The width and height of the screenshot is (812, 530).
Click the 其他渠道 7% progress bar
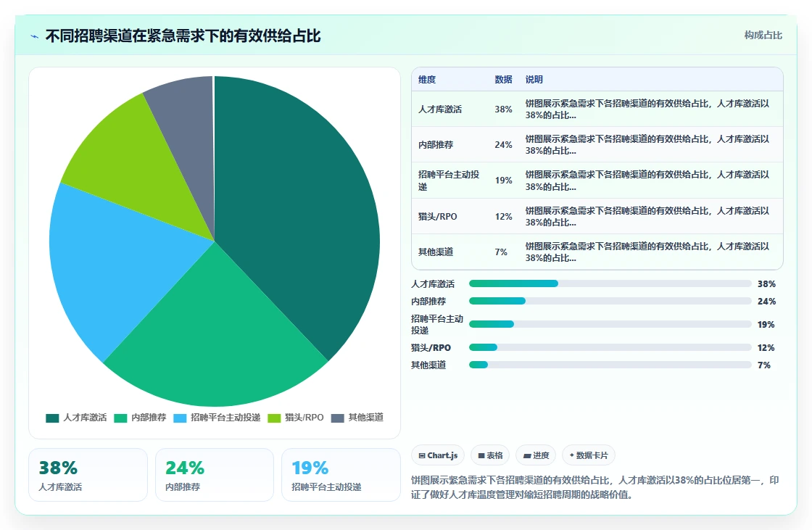610,365
